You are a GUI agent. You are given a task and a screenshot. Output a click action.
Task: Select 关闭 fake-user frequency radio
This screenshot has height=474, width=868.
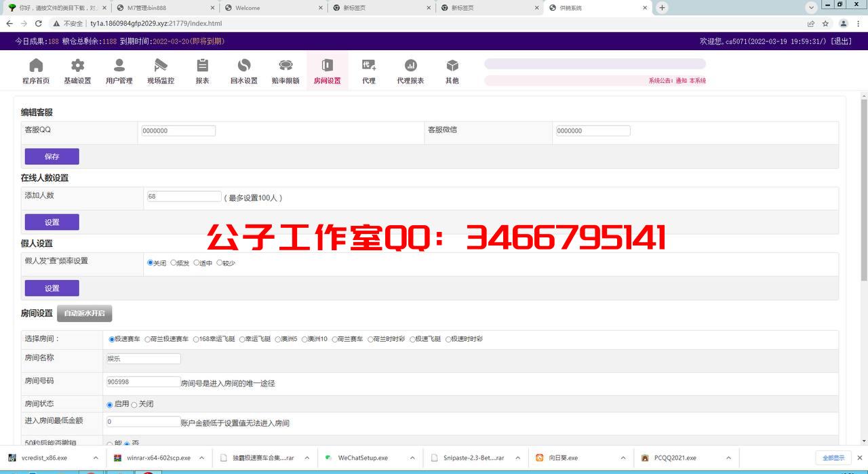(x=150, y=262)
